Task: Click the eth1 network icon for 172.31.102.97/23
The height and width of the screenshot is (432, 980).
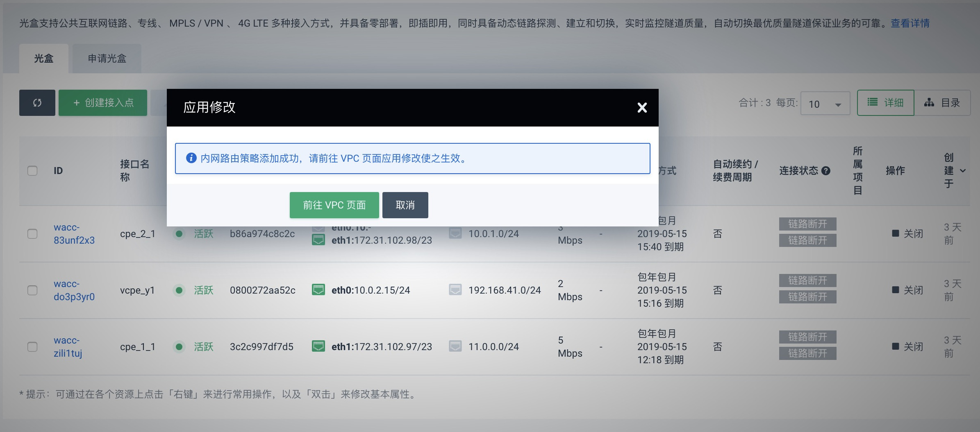Action: click(318, 346)
